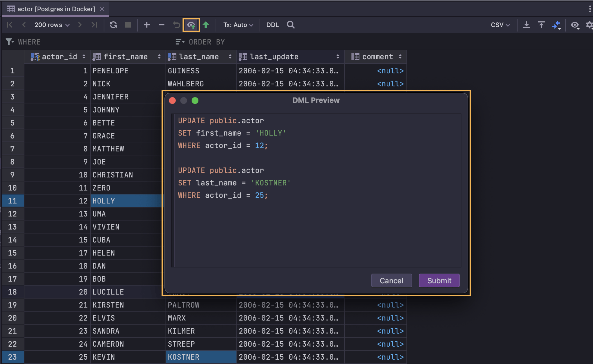Click the Revert changes undo icon
Image resolution: width=593 pixels, height=364 pixels.
[177, 25]
